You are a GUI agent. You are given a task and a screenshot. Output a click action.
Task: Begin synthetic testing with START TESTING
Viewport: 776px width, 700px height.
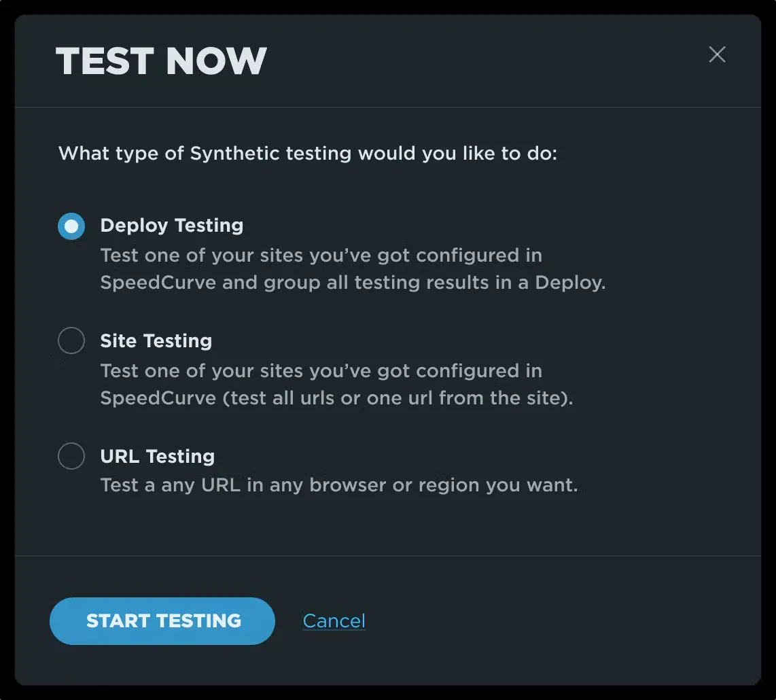click(x=162, y=620)
